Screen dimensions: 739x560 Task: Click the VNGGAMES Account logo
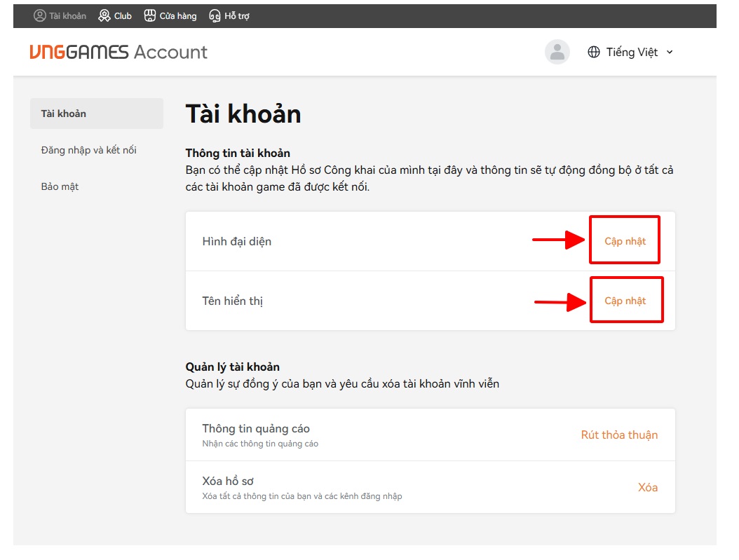pos(118,52)
